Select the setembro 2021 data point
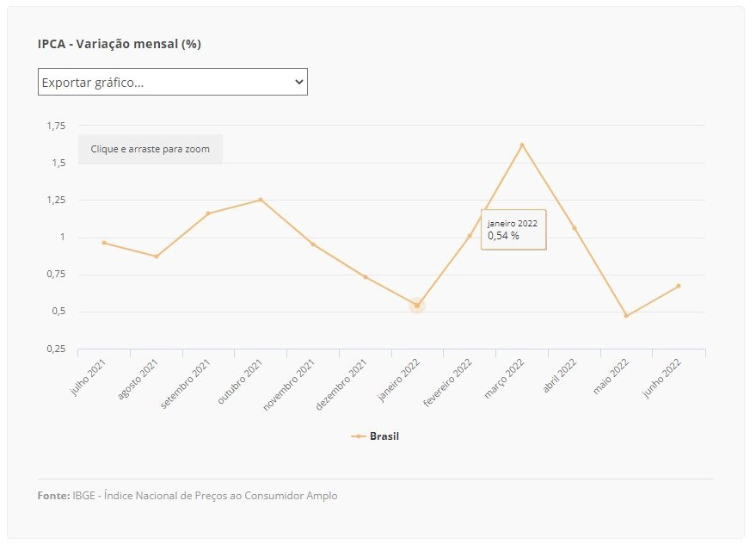Viewport: 756px width, 544px height. tap(208, 213)
